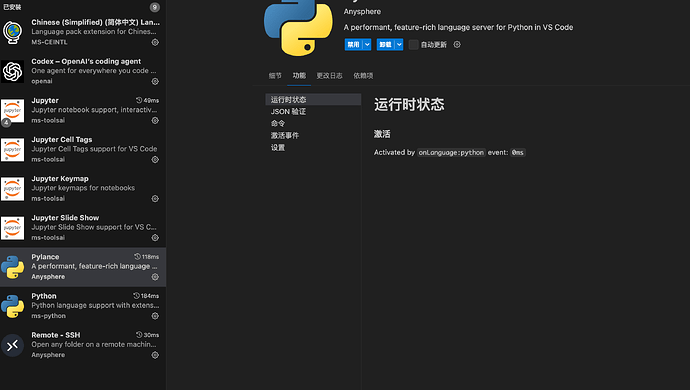The width and height of the screenshot is (690, 390).
Task: Open the manage gear for Jupyter Keymap
Action: coord(155,199)
